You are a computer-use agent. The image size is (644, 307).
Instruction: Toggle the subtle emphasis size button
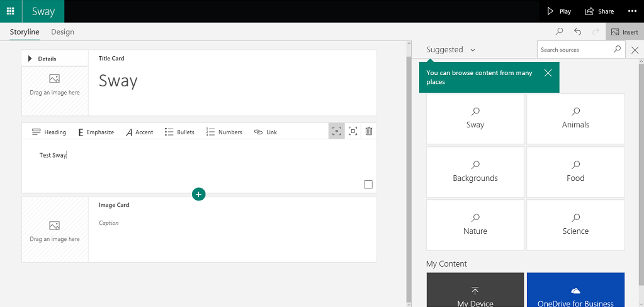point(337,131)
